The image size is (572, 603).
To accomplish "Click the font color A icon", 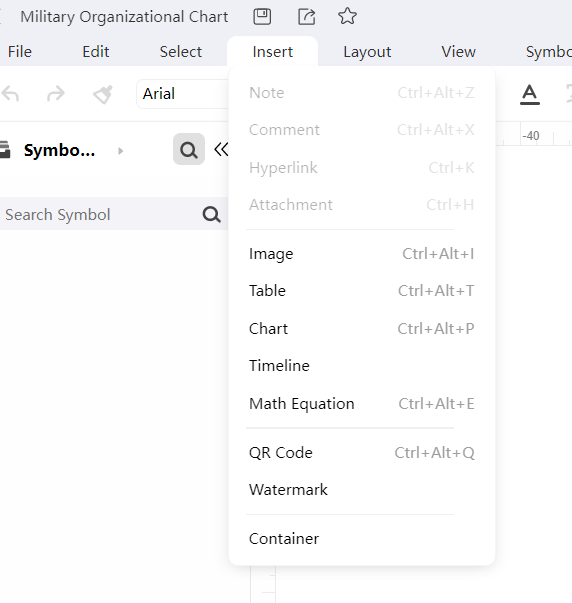I will coord(530,94).
